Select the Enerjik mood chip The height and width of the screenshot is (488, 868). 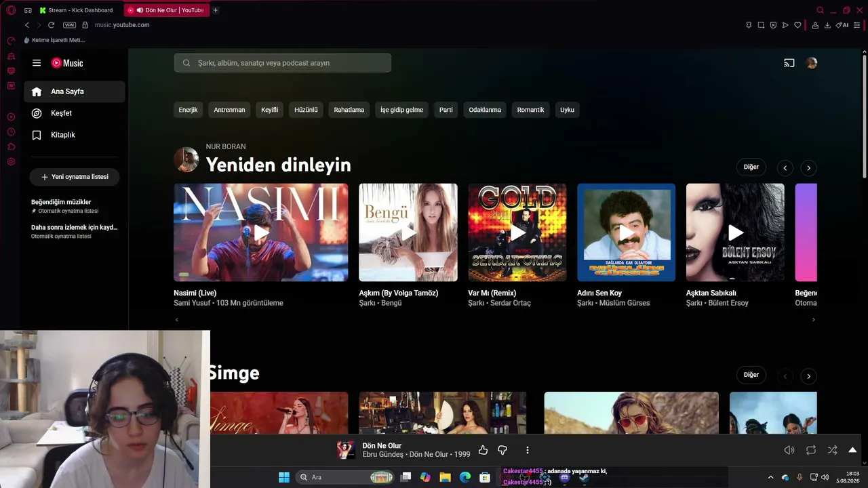click(x=188, y=110)
